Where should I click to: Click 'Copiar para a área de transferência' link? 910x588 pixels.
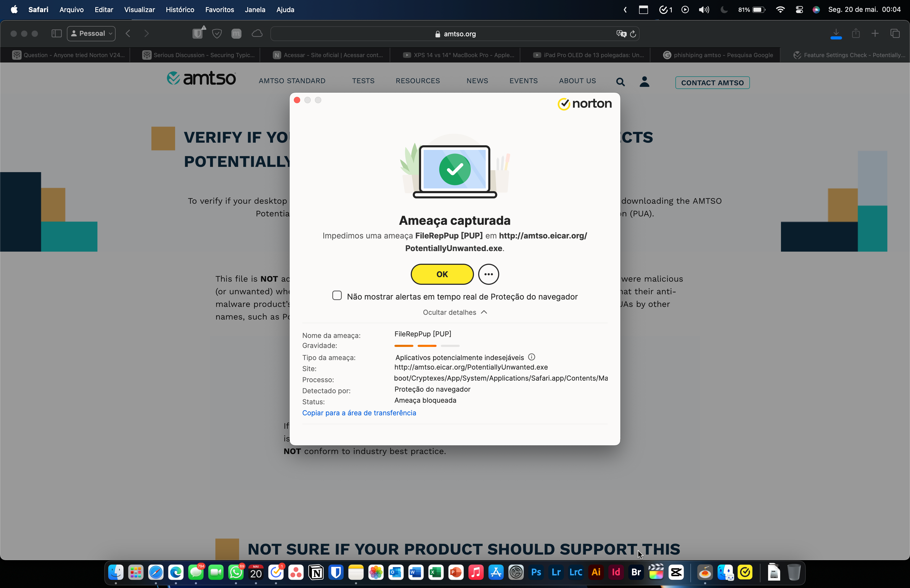click(x=359, y=413)
